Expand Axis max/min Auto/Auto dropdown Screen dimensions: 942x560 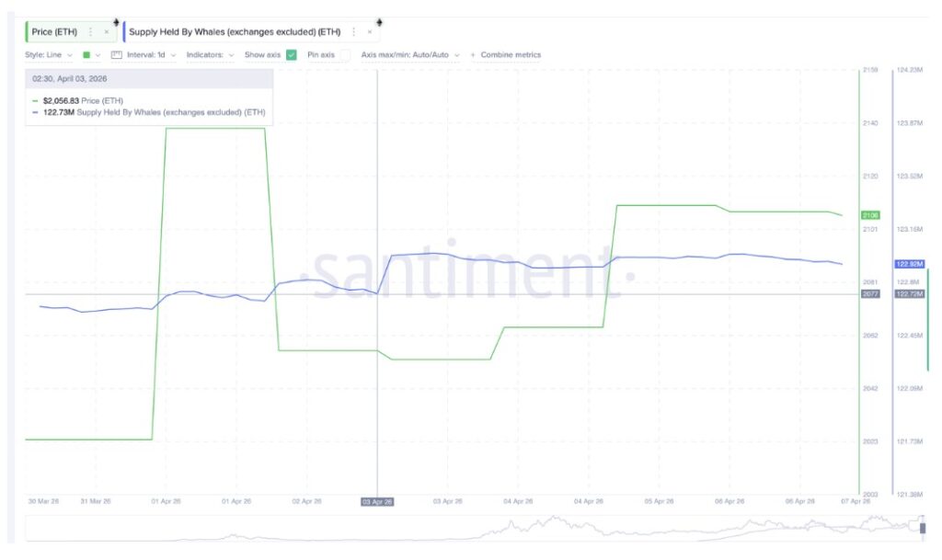coord(409,55)
